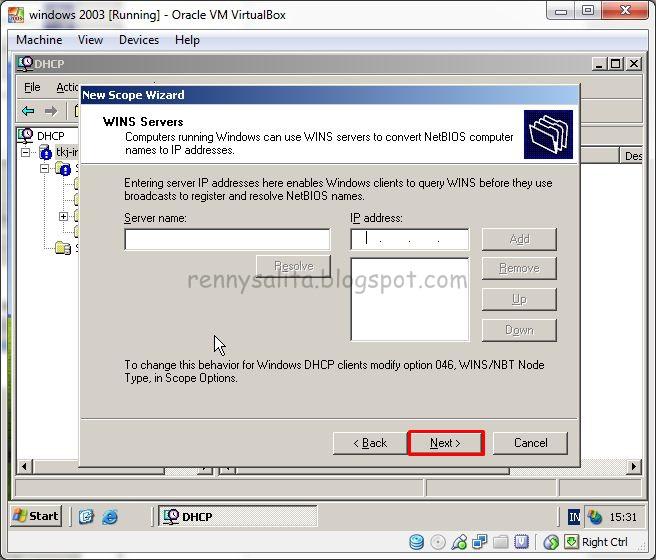Focus the IP address input field
Image resolution: width=656 pixels, height=560 pixels.
[x=410, y=239]
